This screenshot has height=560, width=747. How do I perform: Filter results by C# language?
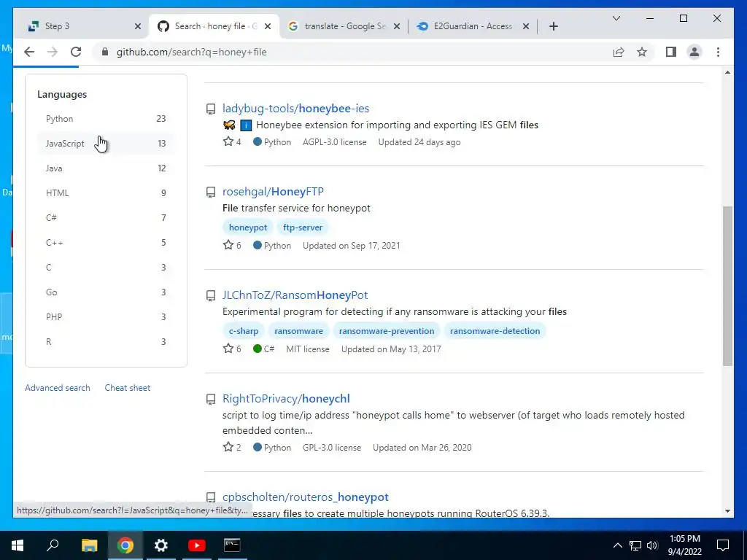pos(106,217)
